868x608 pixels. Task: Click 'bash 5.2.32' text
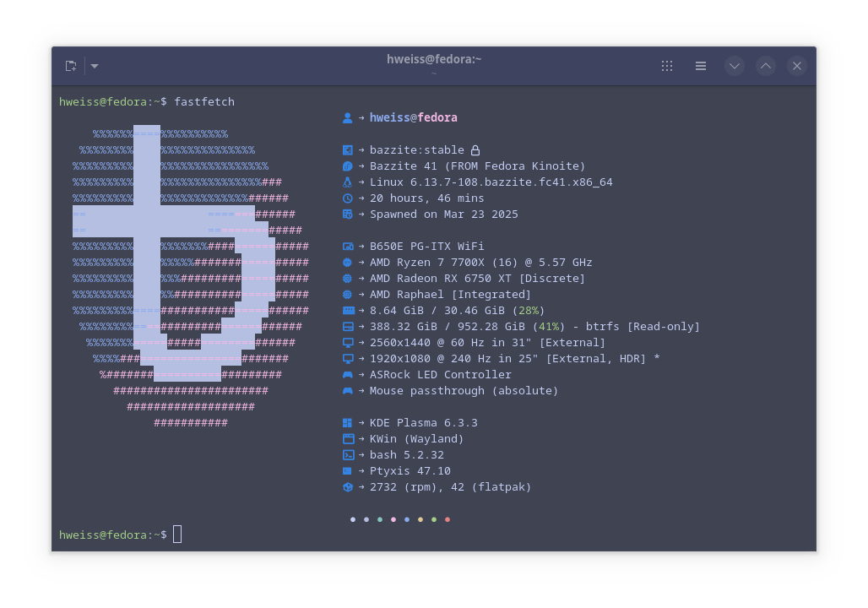point(406,455)
